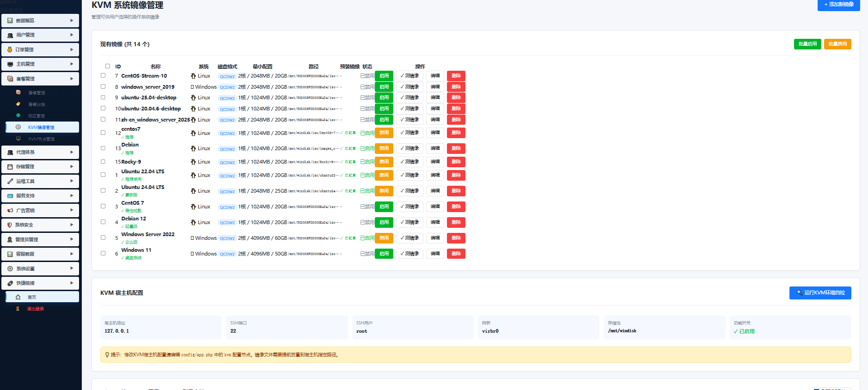Click the door icon beside 退出登录
868x390 pixels.
pyautogui.click(x=18, y=309)
